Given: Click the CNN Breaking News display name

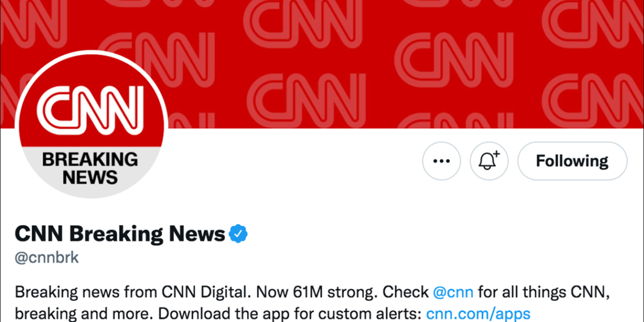Looking at the screenshot, I should (120, 234).
